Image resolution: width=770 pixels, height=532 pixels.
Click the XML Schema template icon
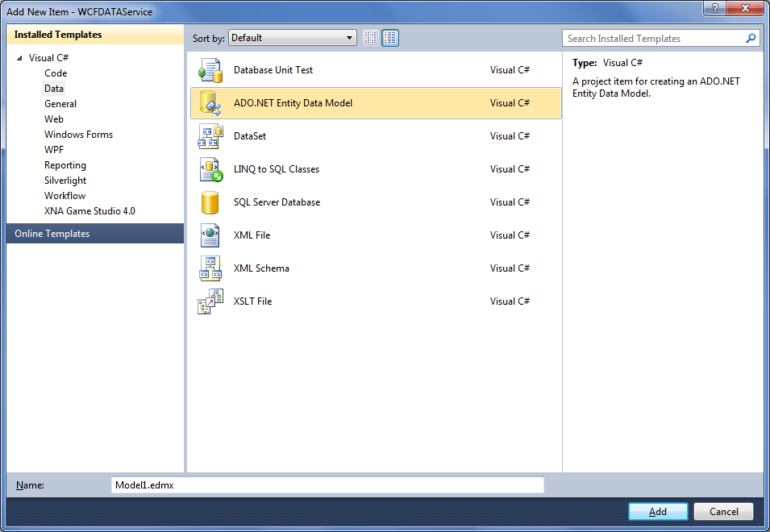click(210, 268)
